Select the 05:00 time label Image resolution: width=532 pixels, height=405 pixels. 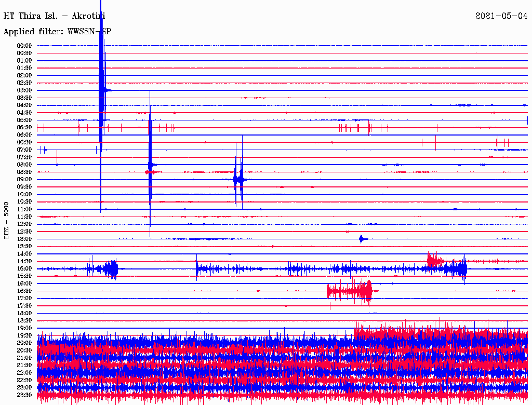pos(24,120)
